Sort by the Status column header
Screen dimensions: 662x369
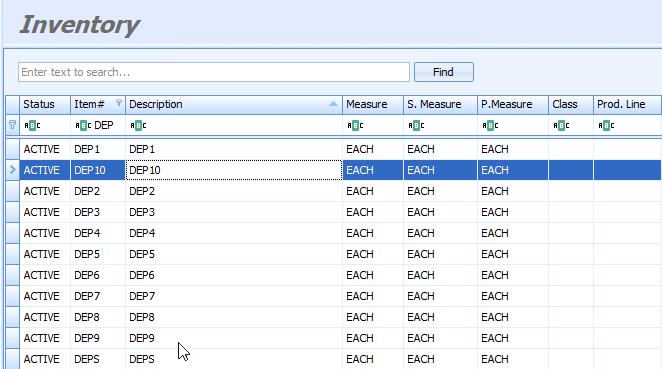45,104
